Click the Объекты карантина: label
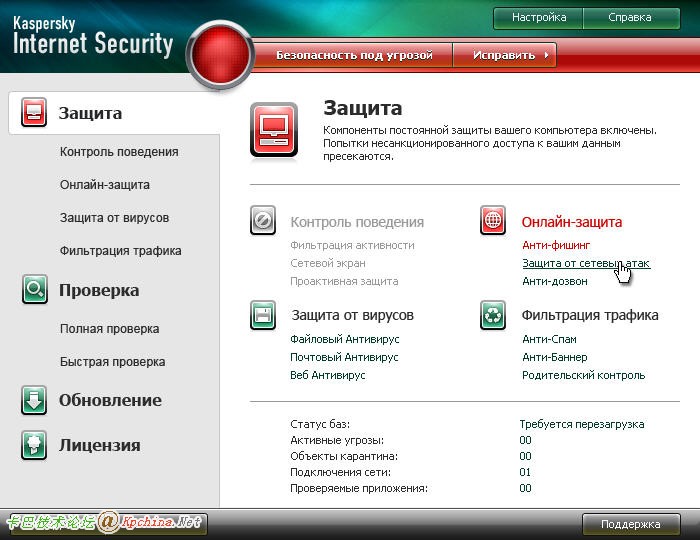Viewport: 700px width, 540px height. click(x=344, y=457)
